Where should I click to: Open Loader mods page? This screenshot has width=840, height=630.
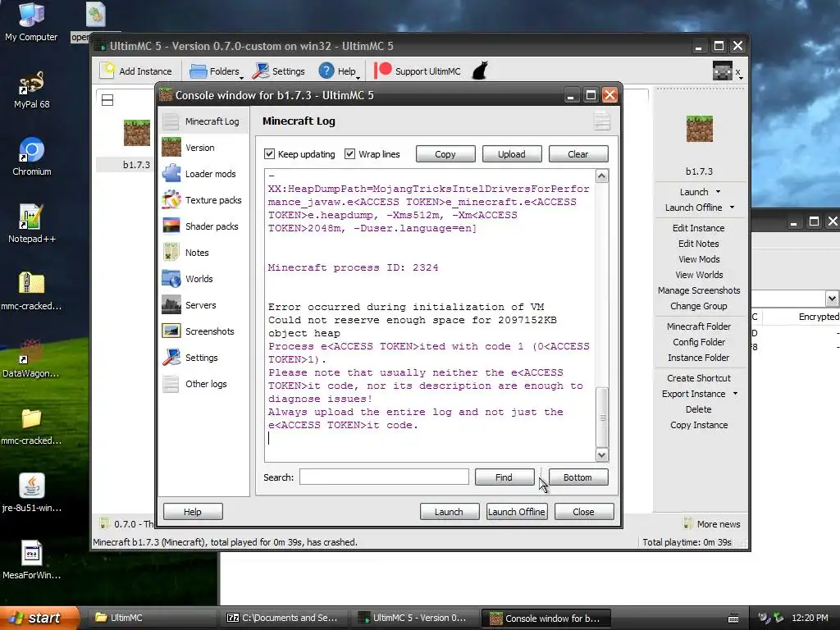coord(203,174)
